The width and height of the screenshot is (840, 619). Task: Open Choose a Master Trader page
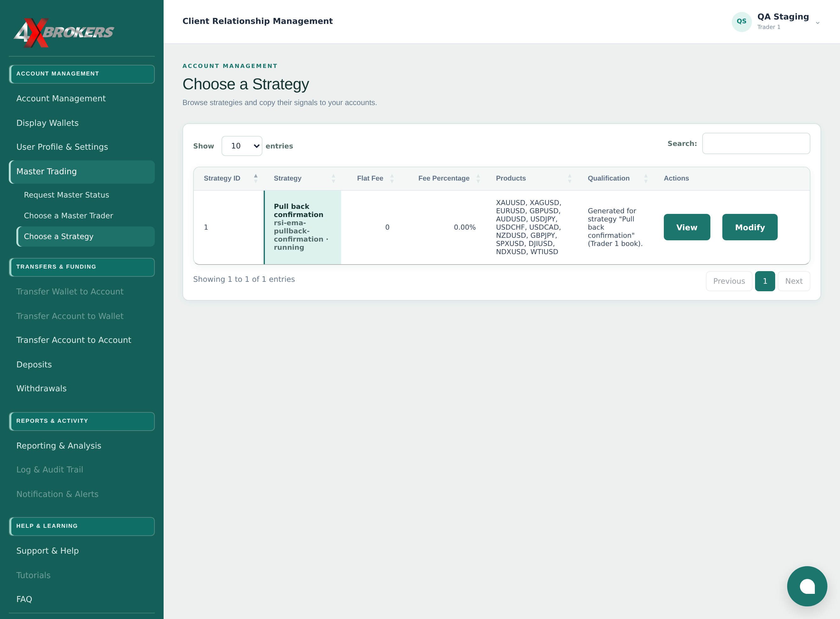tap(69, 215)
